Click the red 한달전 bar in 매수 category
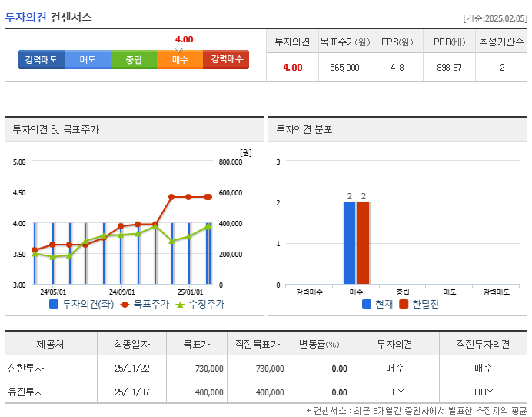Viewport: 532px width, 417px height. pyautogui.click(x=363, y=243)
